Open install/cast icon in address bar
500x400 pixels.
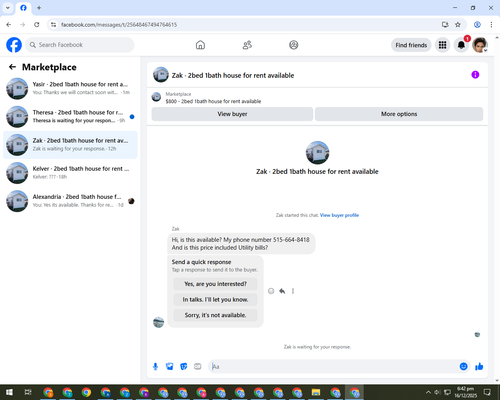pyautogui.click(x=445, y=25)
